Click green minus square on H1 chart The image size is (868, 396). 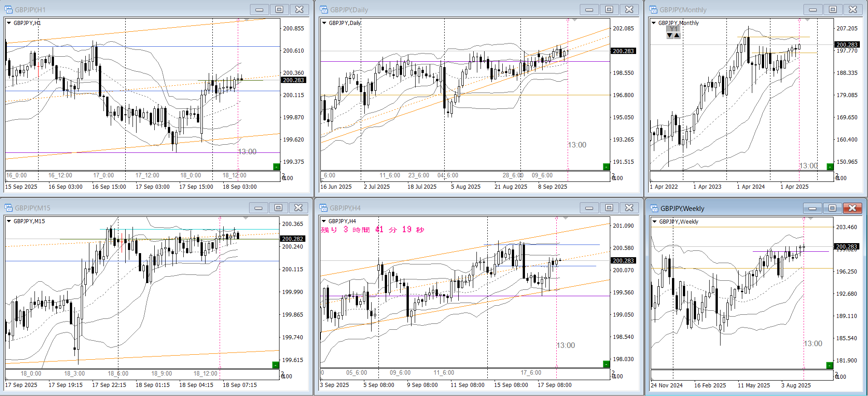coord(276,166)
